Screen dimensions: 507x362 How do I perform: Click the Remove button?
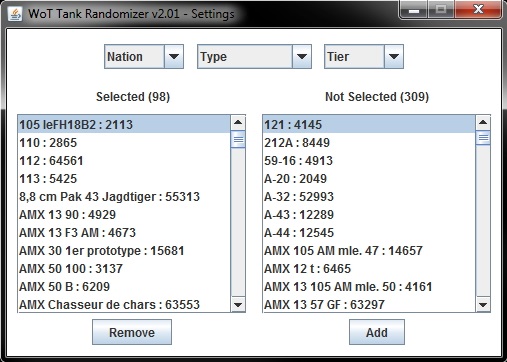(x=132, y=332)
